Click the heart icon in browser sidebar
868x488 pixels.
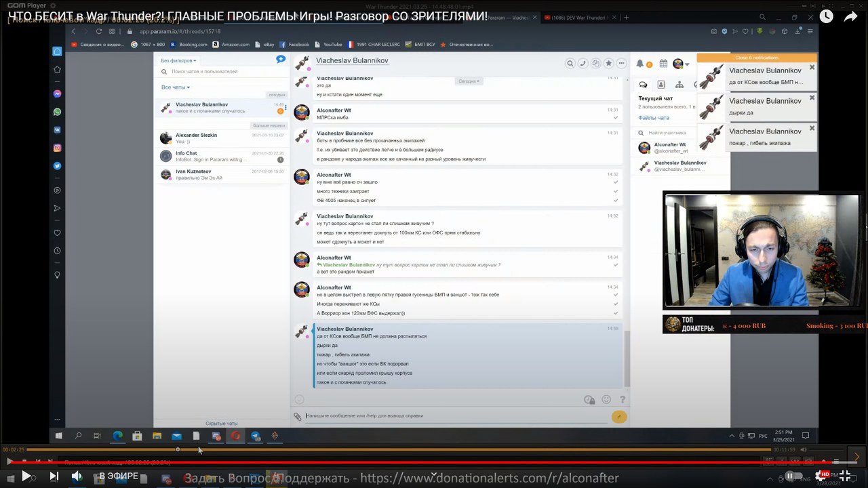(x=57, y=233)
